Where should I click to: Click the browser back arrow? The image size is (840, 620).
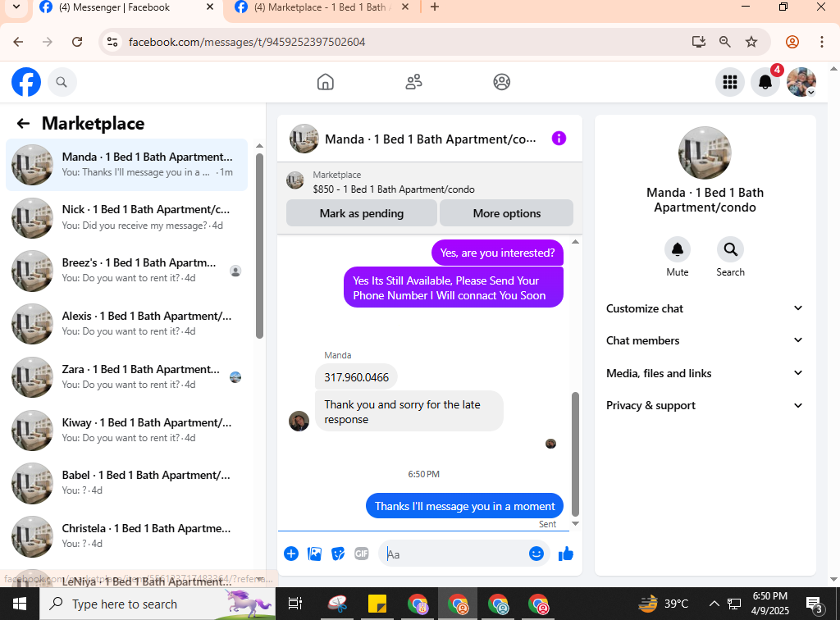[18, 42]
